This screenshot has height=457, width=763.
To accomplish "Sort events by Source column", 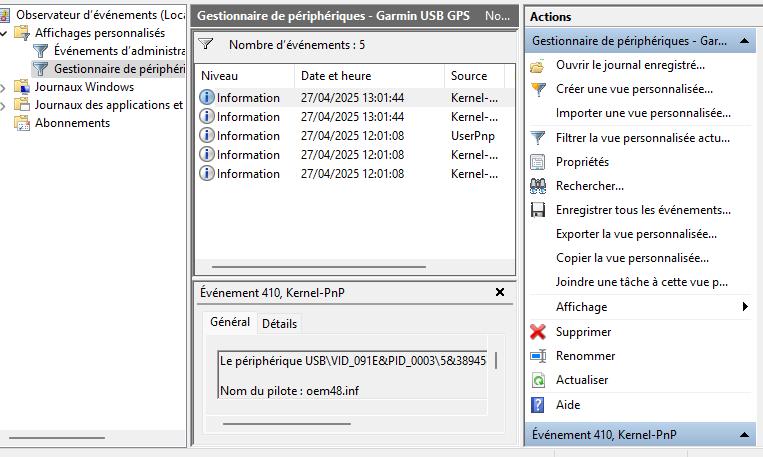I will [x=474, y=76].
